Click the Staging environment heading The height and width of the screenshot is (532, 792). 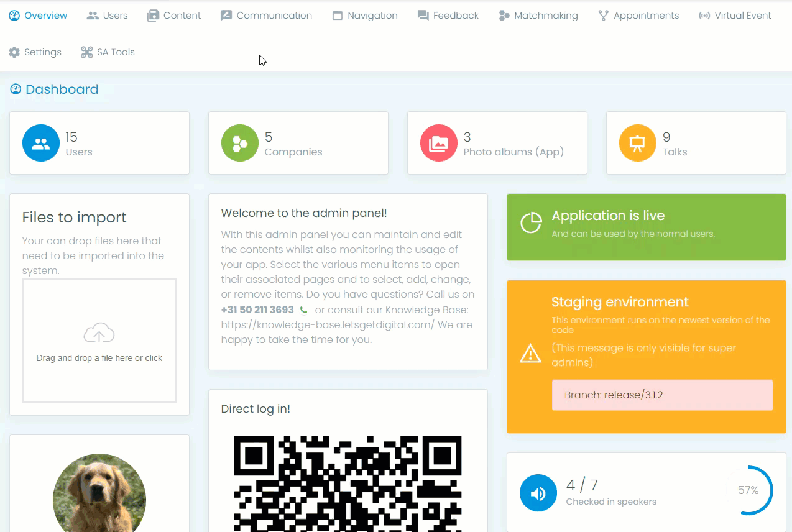620,302
